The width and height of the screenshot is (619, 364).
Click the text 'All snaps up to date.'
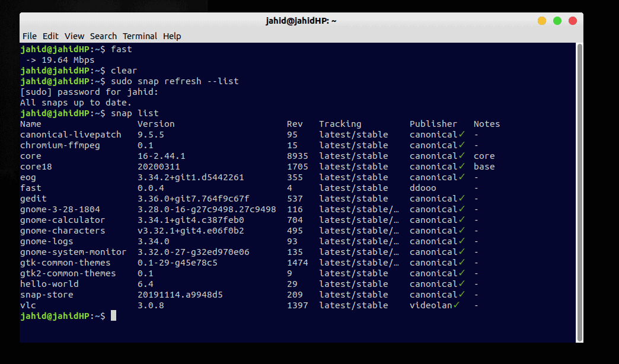click(x=76, y=103)
